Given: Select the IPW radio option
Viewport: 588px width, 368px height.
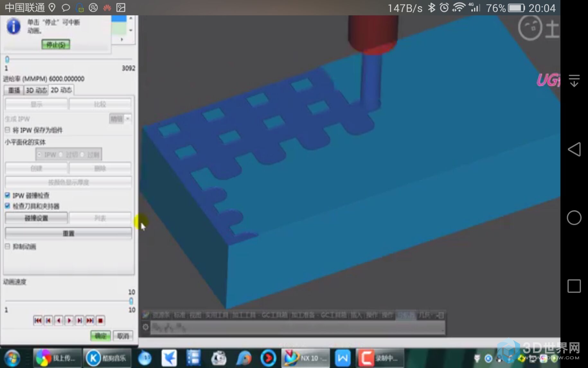Looking at the screenshot, I should (x=39, y=155).
